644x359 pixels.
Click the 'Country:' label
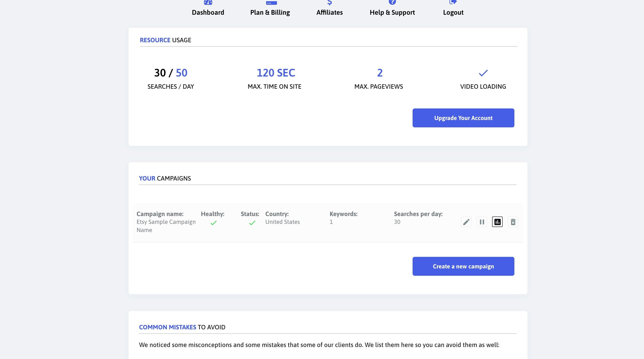[x=277, y=214]
